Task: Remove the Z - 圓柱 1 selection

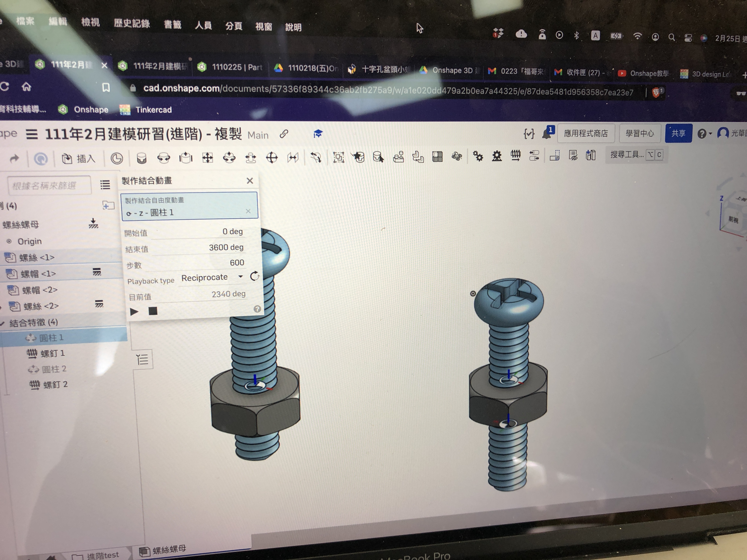Action: (x=248, y=211)
